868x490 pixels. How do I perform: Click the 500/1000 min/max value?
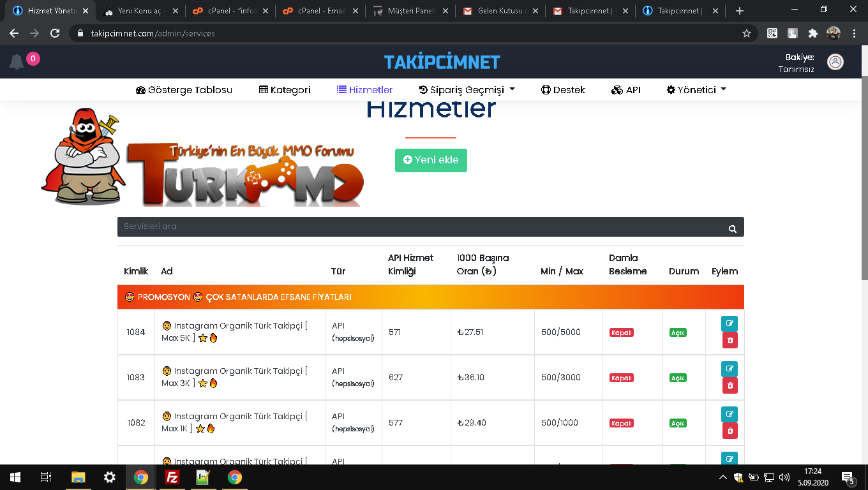(x=560, y=422)
